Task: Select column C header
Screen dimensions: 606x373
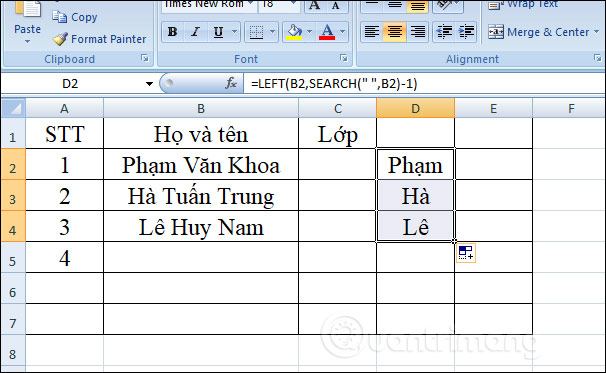Action: [338, 109]
